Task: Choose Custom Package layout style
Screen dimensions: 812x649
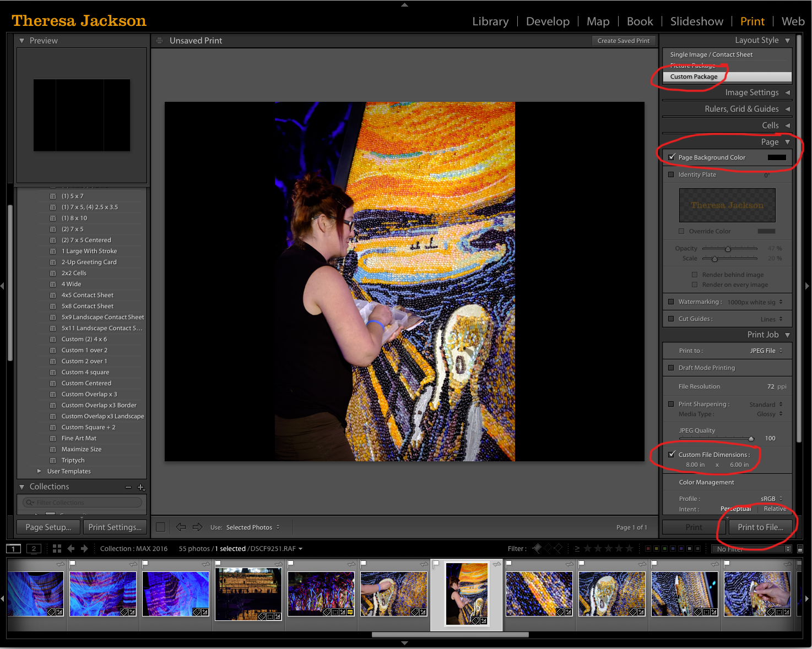Action: 727,77
